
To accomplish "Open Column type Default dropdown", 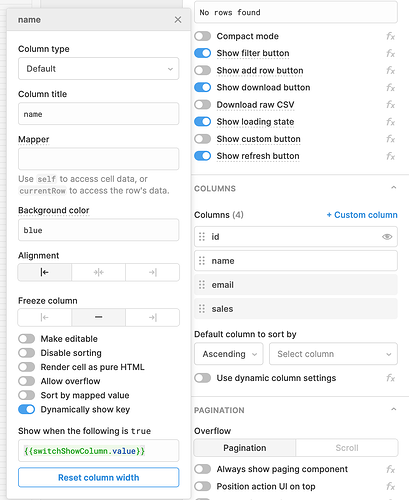I will (x=99, y=69).
